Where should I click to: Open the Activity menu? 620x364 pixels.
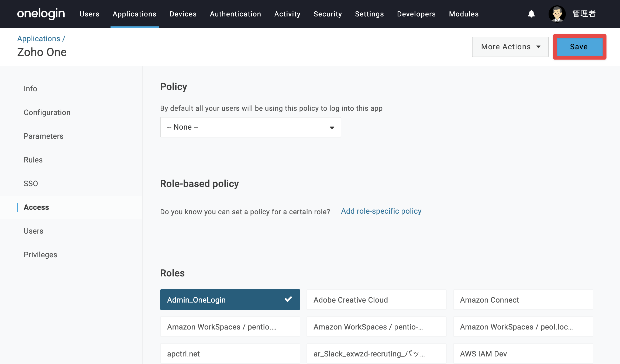tap(287, 14)
